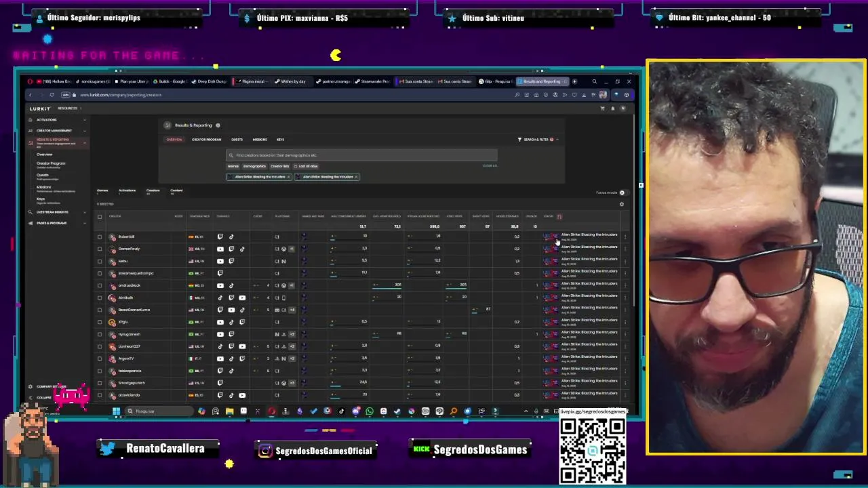Open GamerFouly's YouTube channel icon
This screenshot has width=868, height=488.
(220, 249)
